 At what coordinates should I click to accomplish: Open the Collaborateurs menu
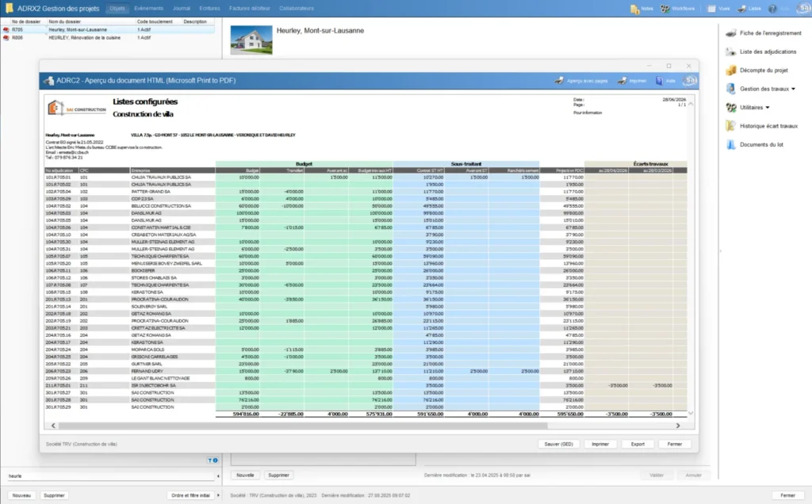[297, 8]
